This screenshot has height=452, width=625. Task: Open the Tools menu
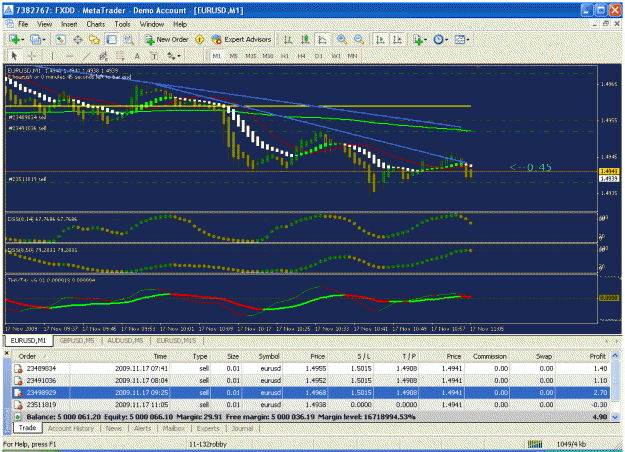(122, 24)
